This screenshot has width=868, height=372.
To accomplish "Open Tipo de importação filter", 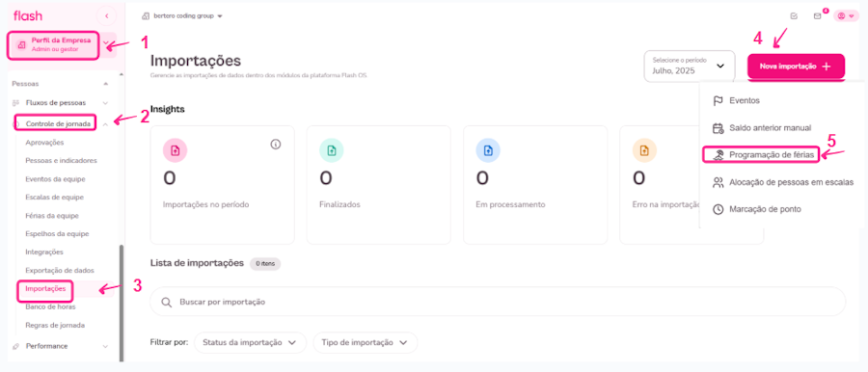I will pyautogui.click(x=365, y=343).
